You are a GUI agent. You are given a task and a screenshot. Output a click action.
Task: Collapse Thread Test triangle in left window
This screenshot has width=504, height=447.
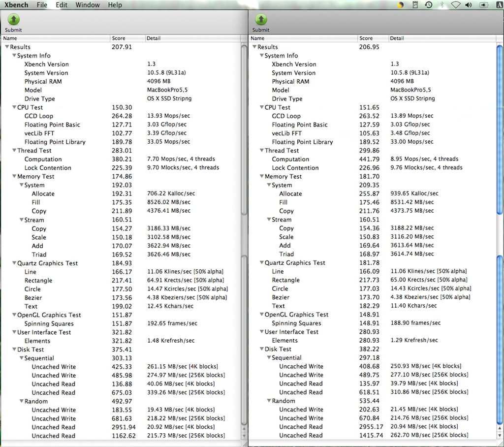pyautogui.click(x=14, y=150)
